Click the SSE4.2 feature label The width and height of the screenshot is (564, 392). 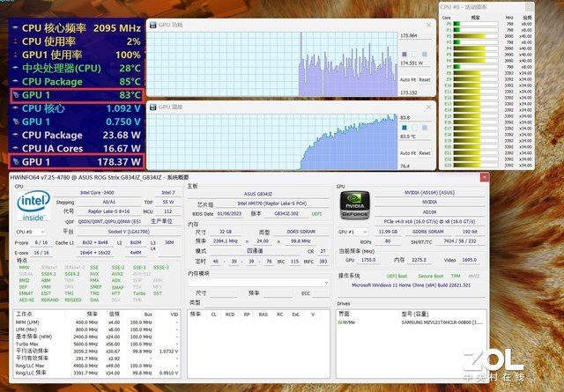pyautogui.click(x=72, y=274)
